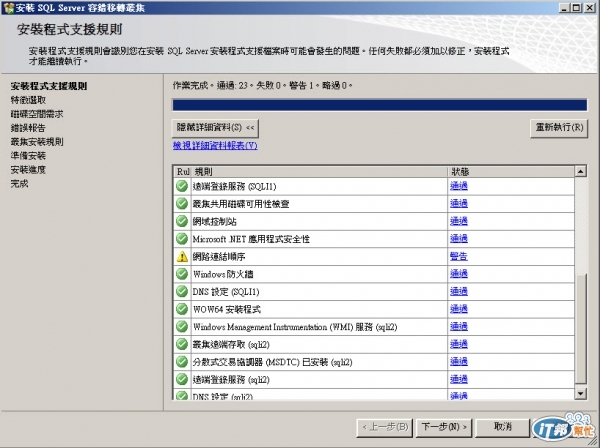Viewport: 600px width, 448px height.
Task: Open 警告 link for 網路連結順序
Action: [459, 256]
